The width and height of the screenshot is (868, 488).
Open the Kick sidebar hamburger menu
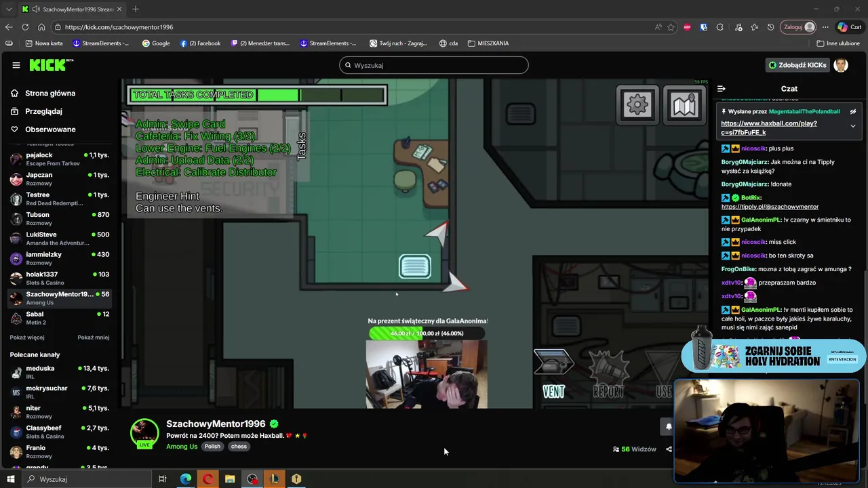click(x=16, y=65)
